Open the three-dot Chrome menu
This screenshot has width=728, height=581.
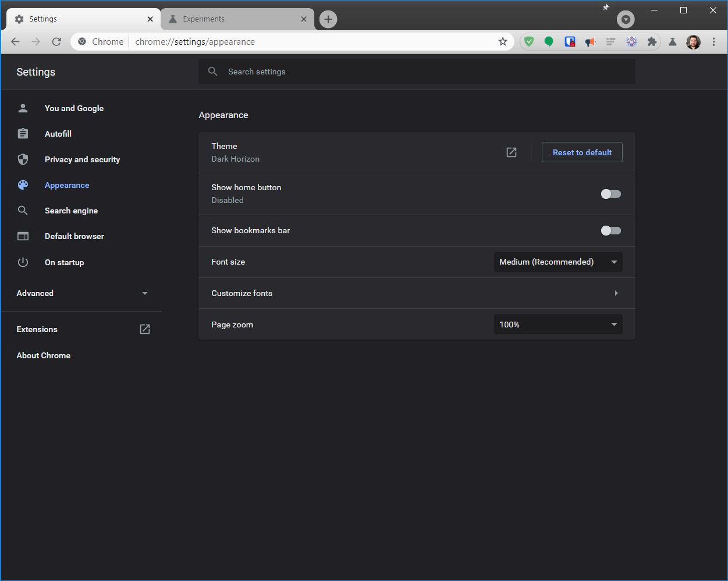pyautogui.click(x=714, y=41)
